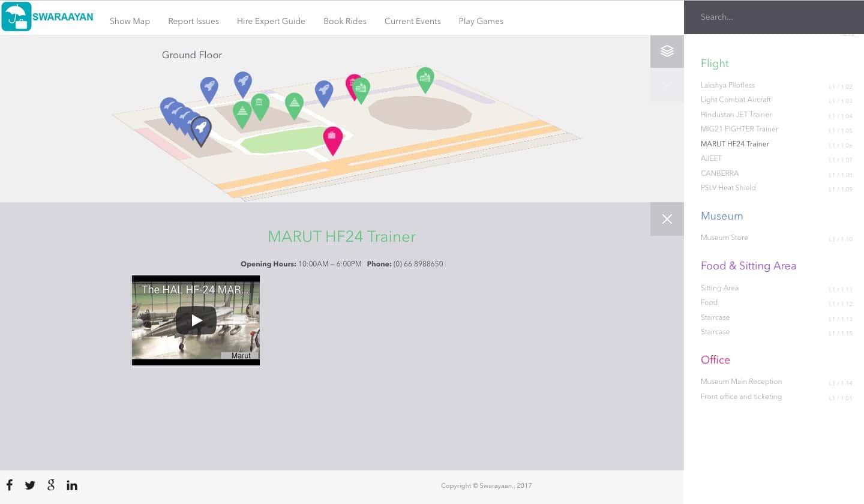The height and width of the screenshot is (504, 864).
Task: Select Staircase entry labeled L1 / 1.13
Action: 715,317
